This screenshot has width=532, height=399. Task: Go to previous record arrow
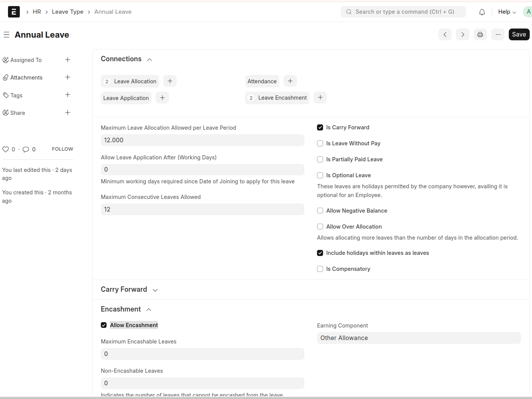(x=445, y=35)
